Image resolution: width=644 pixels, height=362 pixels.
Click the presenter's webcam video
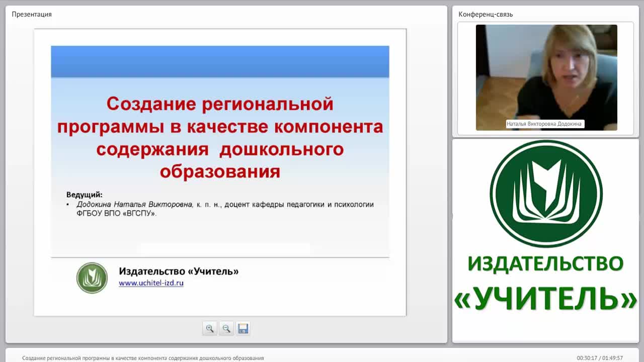tap(546, 77)
